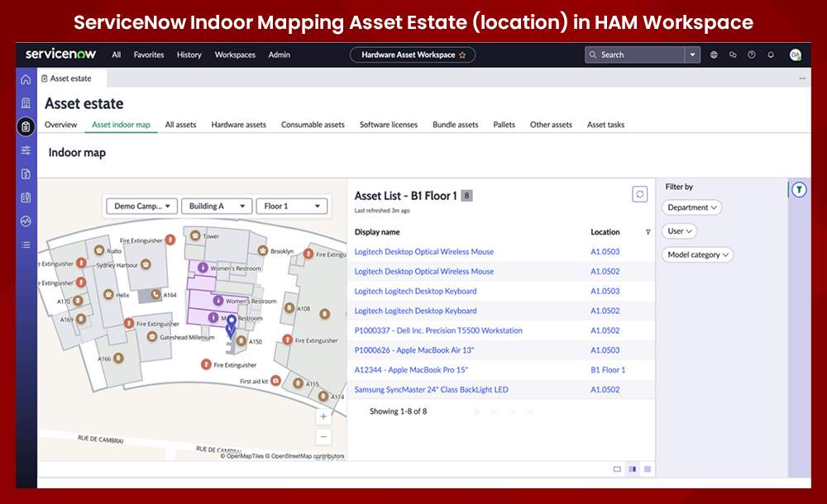Open the Workspaces menu
Viewport: 827px width, 504px height.
pyautogui.click(x=235, y=55)
